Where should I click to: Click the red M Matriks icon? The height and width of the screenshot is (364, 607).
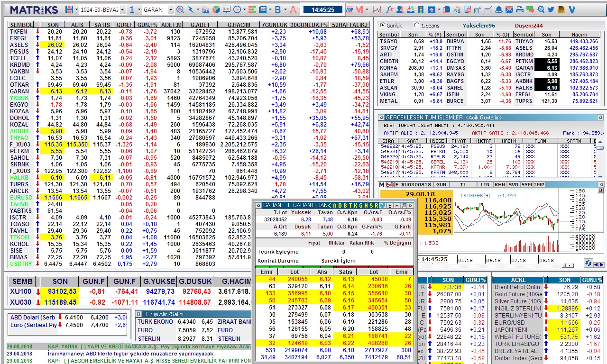tap(359, 9)
